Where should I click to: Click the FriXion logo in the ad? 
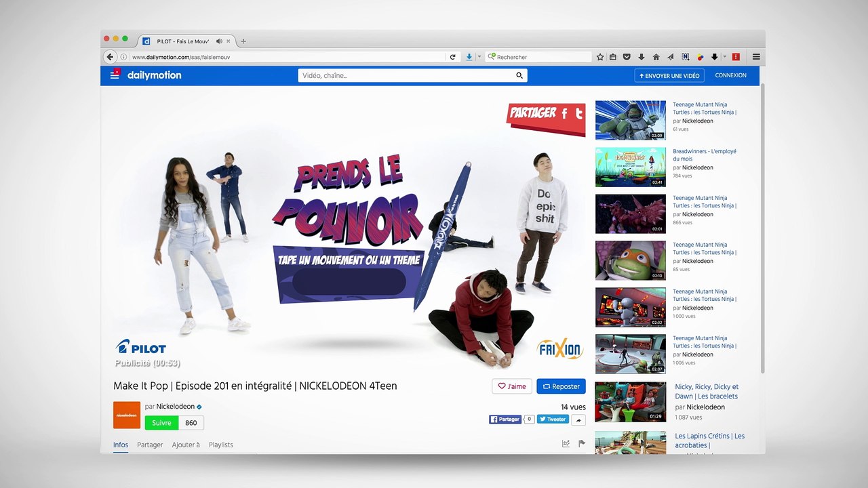click(560, 349)
